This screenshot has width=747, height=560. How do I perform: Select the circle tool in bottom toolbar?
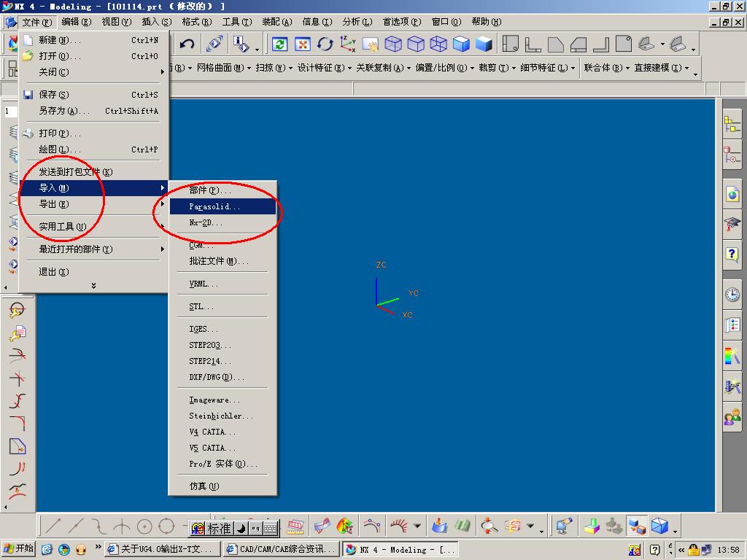144,526
